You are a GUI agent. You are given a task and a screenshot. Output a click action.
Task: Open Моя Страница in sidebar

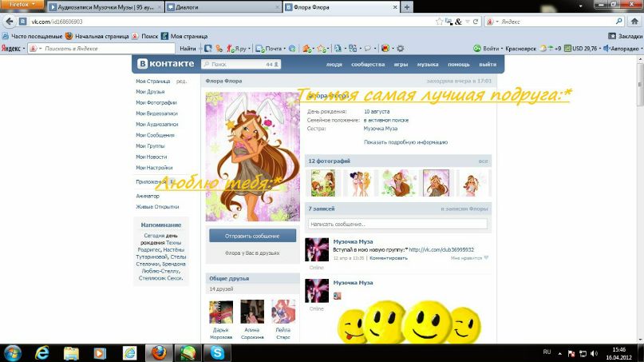152,82
